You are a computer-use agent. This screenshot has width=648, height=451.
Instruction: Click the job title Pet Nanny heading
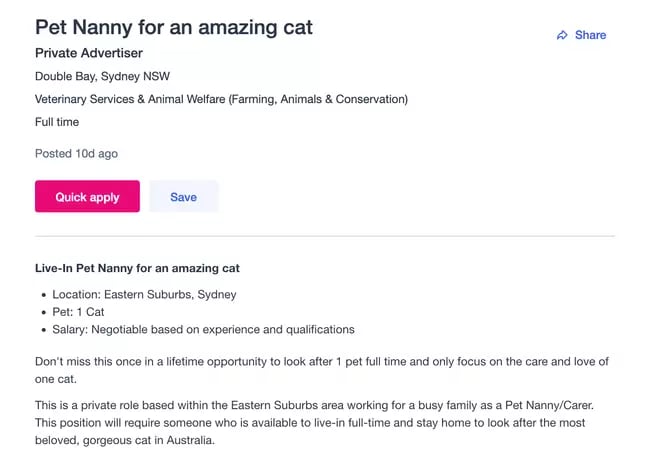click(x=174, y=27)
